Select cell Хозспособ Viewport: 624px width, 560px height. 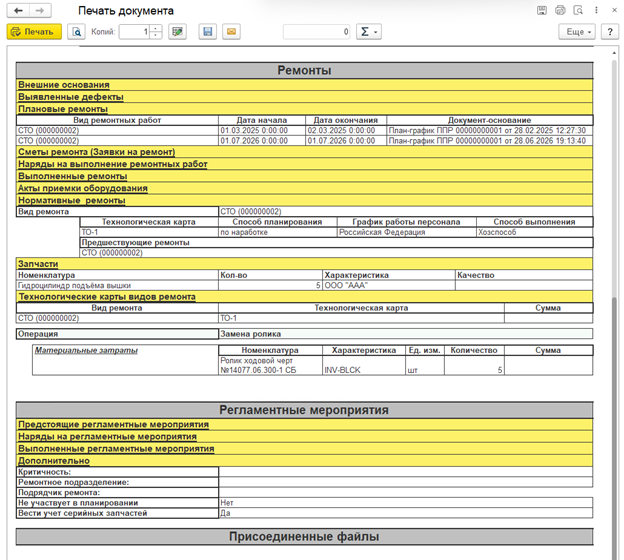[534, 232]
